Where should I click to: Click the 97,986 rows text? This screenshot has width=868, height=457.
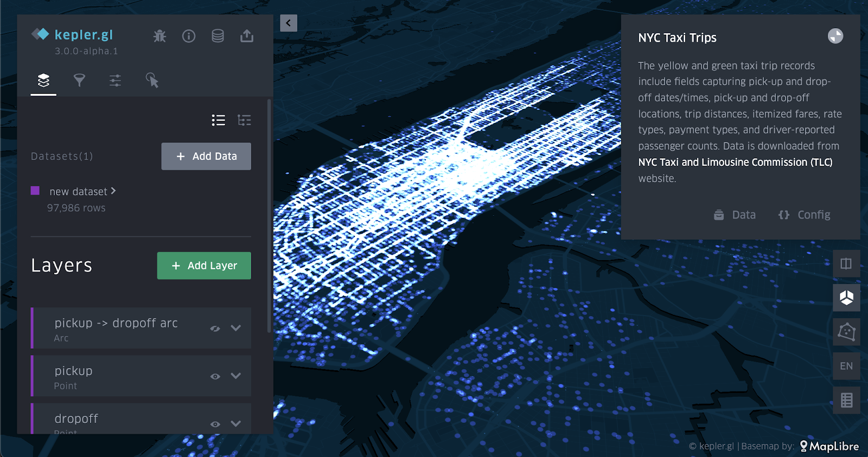tap(76, 208)
